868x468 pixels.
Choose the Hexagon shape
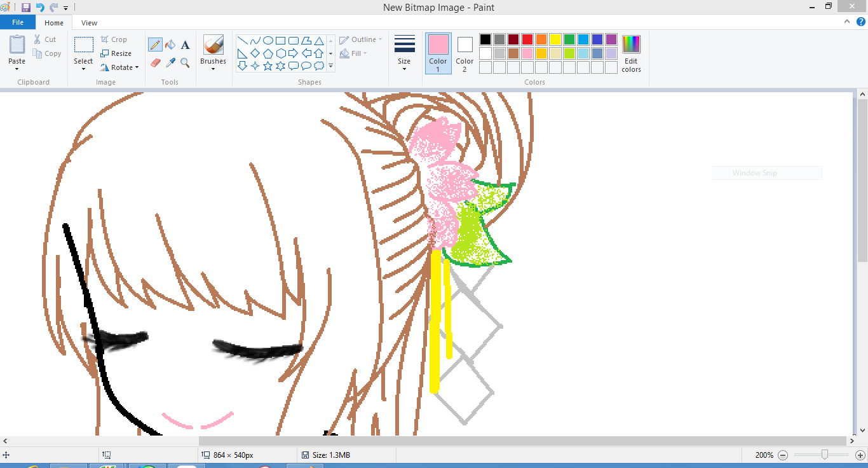pyautogui.click(x=280, y=53)
